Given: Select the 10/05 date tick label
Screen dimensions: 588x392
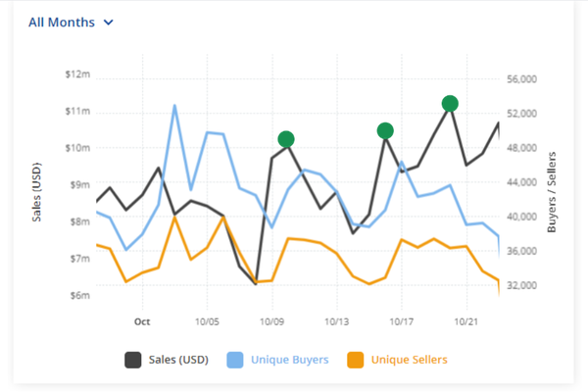Looking at the screenshot, I should pos(207,320).
